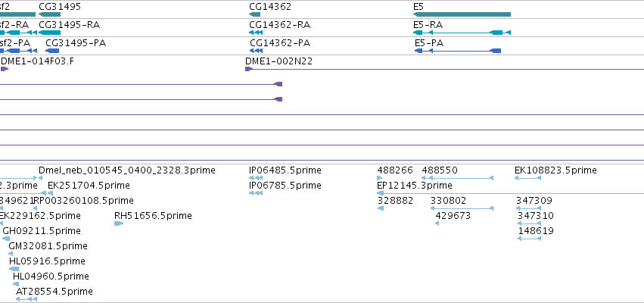The width and height of the screenshot is (644, 303).
Task: Click the CG14362 gene arrow glyph
Action: 254,14
